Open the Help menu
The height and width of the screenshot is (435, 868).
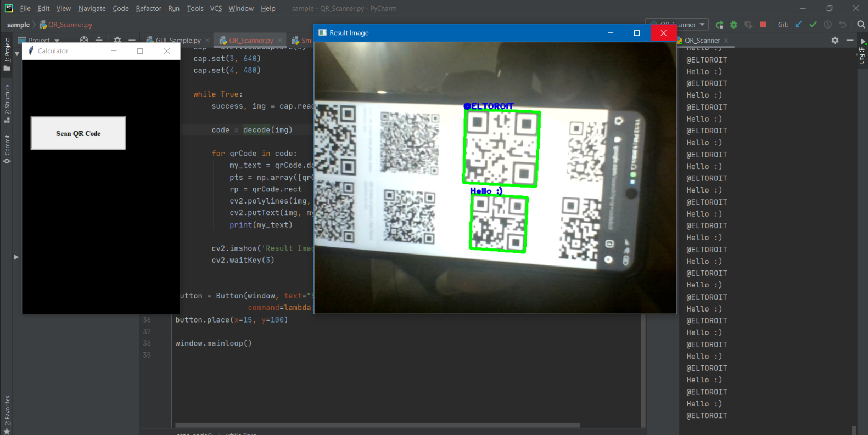point(268,9)
